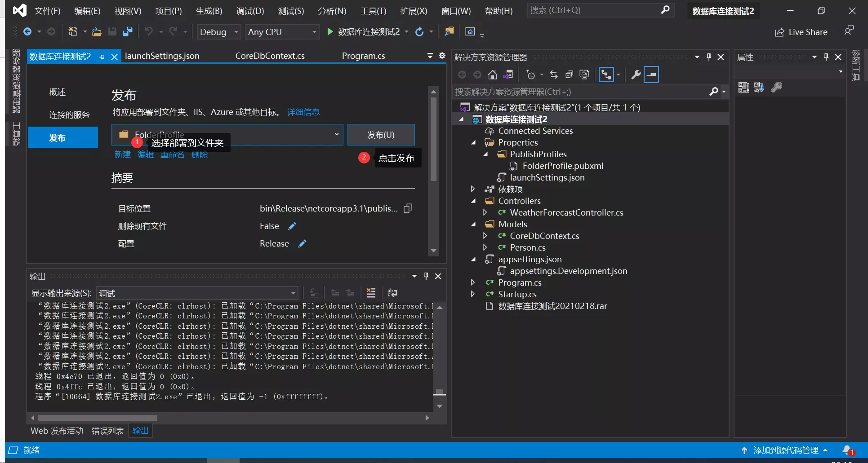The height and width of the screenshot is (463, 868).
Task: Clear all output with the red X list icon
Action: pyautogui.click(x=371, y=293)
